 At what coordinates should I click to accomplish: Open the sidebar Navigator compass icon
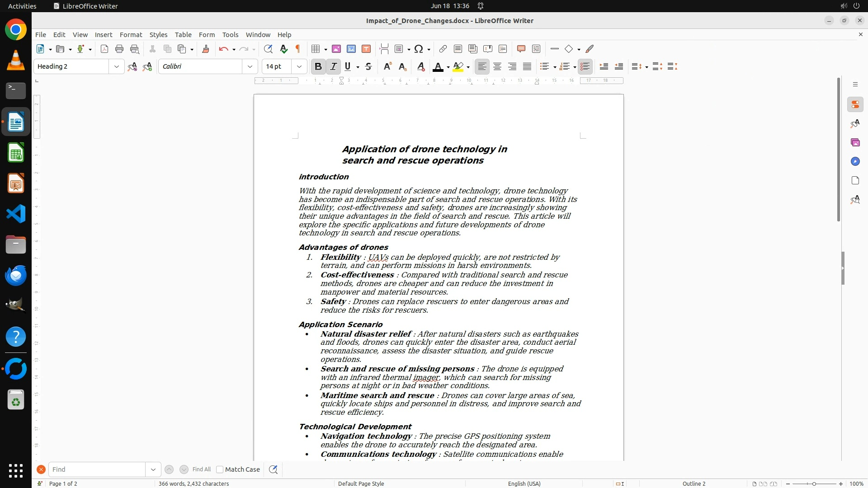[x=855, y=162]
